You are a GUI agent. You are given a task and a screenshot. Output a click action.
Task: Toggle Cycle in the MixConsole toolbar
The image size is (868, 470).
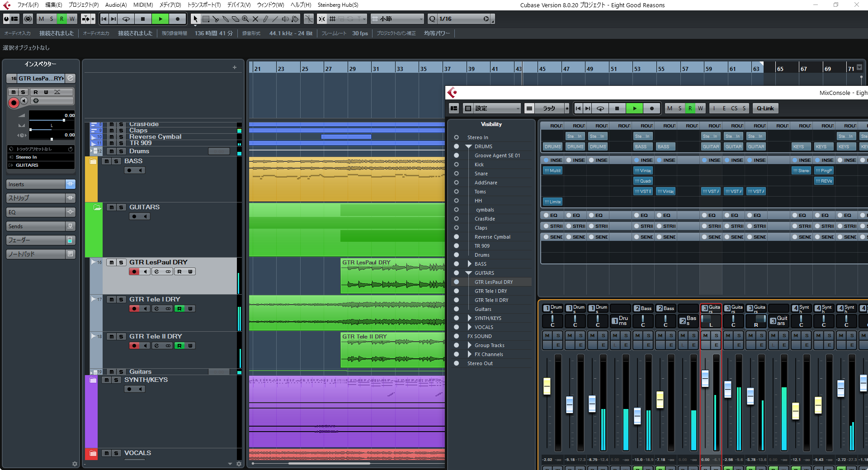coord(600,108)
